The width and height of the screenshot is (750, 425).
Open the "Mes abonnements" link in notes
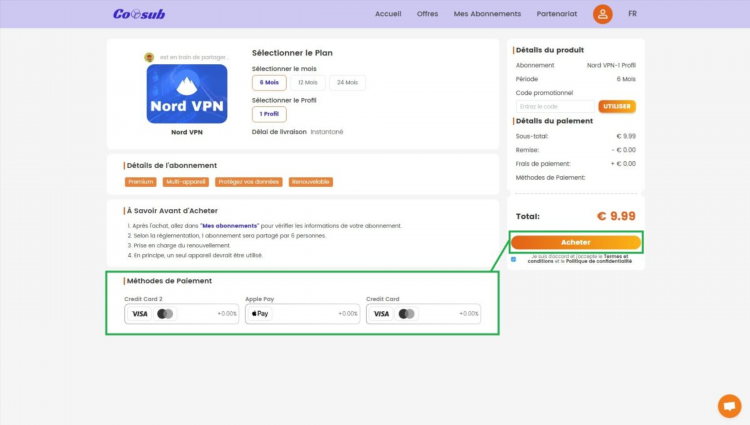click(230, 226)
